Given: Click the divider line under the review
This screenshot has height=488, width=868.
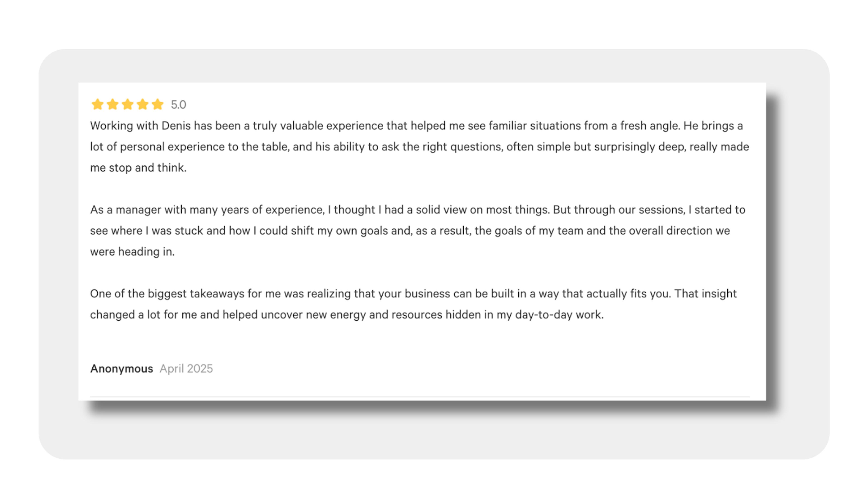Looking at the screenshot, I should click(x=420, y=397).
